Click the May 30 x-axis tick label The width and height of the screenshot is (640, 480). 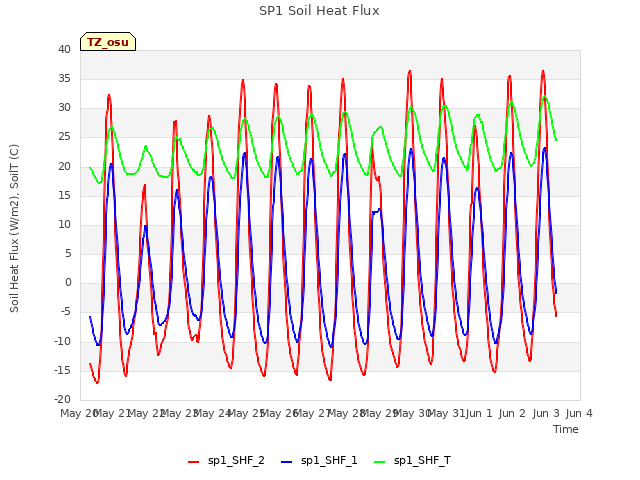[x=413, y=413]
